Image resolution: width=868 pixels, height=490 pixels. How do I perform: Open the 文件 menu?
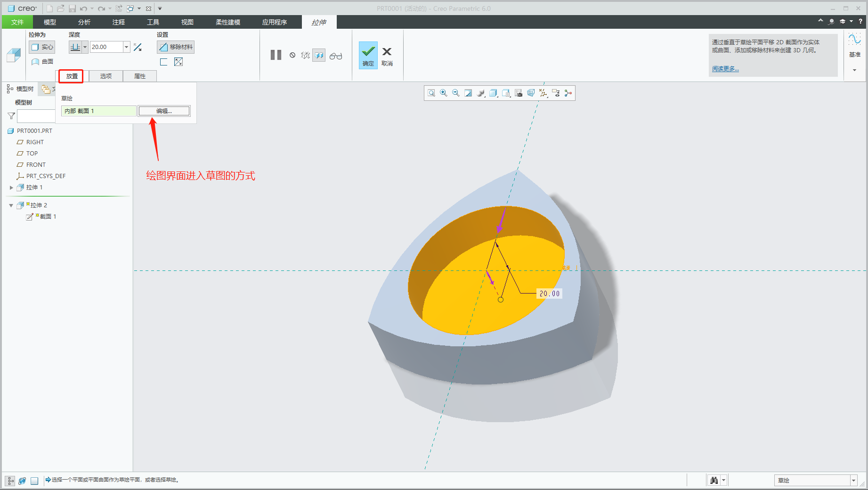17,22
